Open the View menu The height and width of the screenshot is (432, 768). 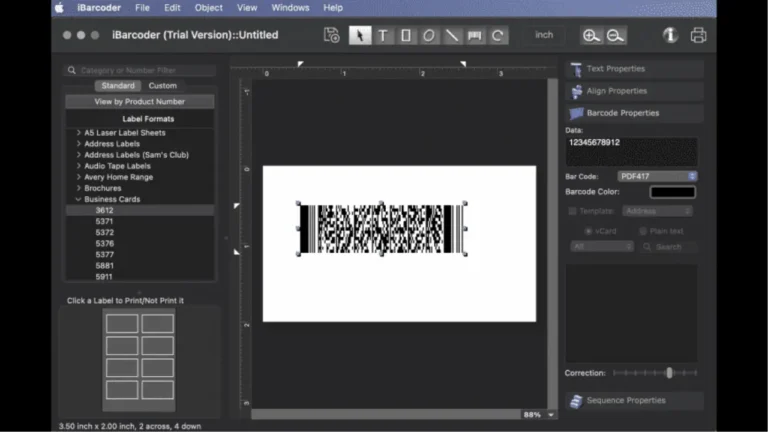(247, 8)
